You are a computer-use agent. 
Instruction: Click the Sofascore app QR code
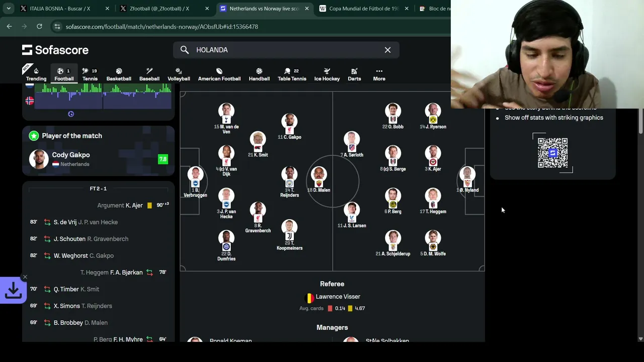(552, 153)
